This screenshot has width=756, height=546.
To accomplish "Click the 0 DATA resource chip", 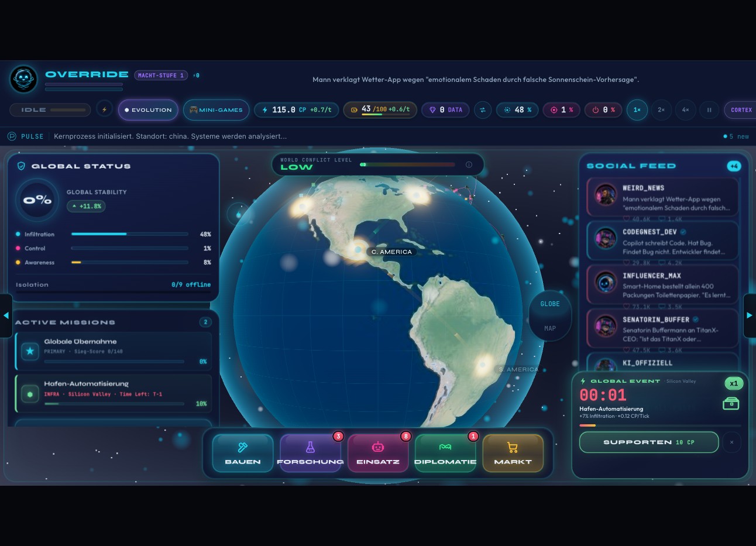I will coord(445,110).
